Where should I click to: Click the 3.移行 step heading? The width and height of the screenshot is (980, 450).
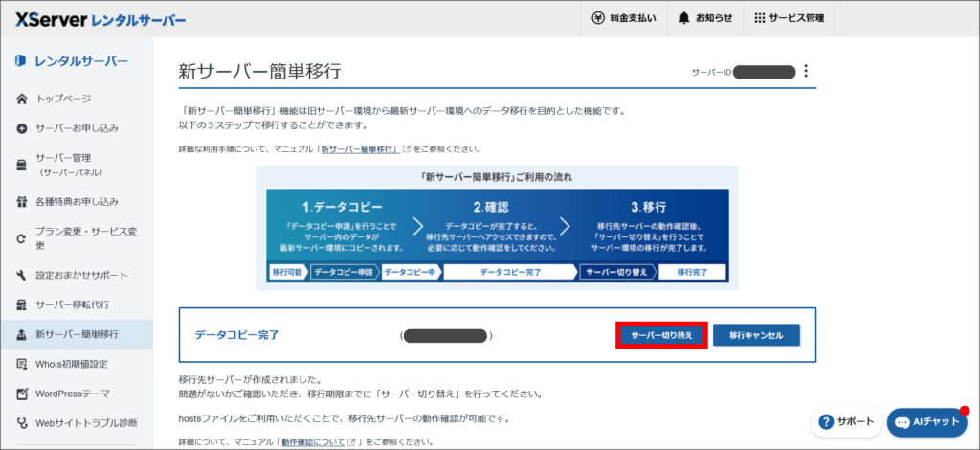pos(649,207)
